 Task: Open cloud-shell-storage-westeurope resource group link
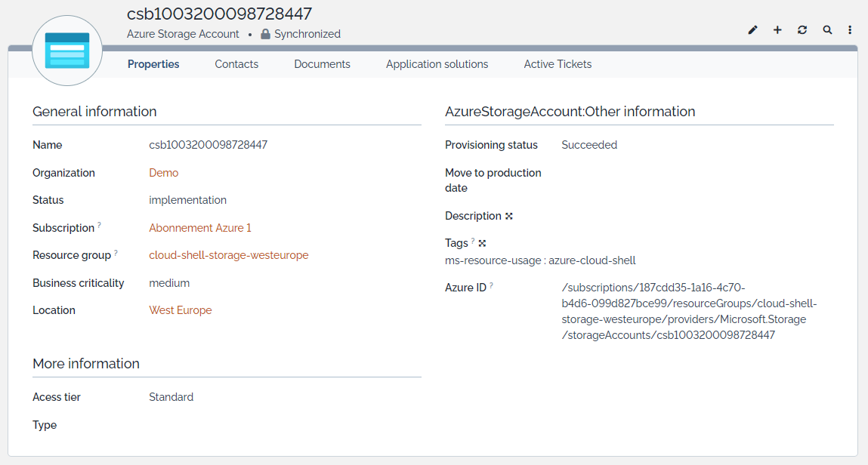coord(229,255)
